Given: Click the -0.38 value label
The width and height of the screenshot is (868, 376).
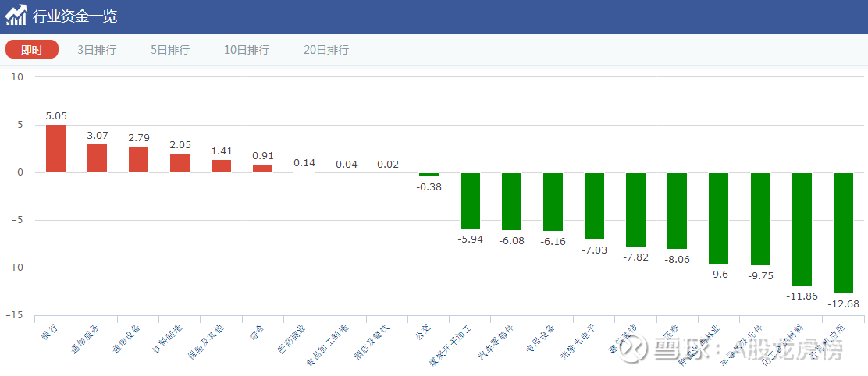Looking at the screenshot, I should coord(429,187).
